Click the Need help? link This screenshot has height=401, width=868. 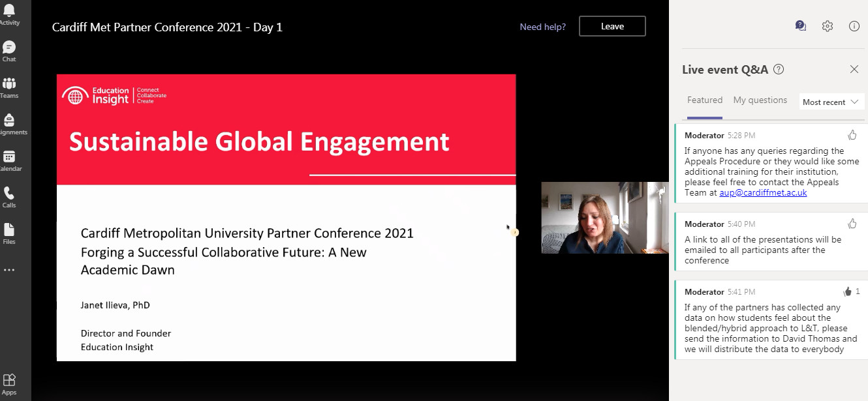(543, 27)
